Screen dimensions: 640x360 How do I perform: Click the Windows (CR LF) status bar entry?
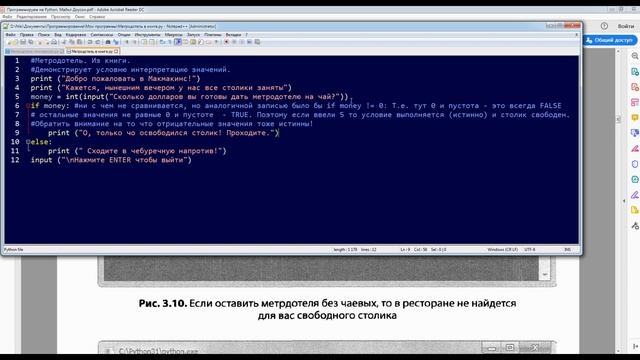click(502, 249)
